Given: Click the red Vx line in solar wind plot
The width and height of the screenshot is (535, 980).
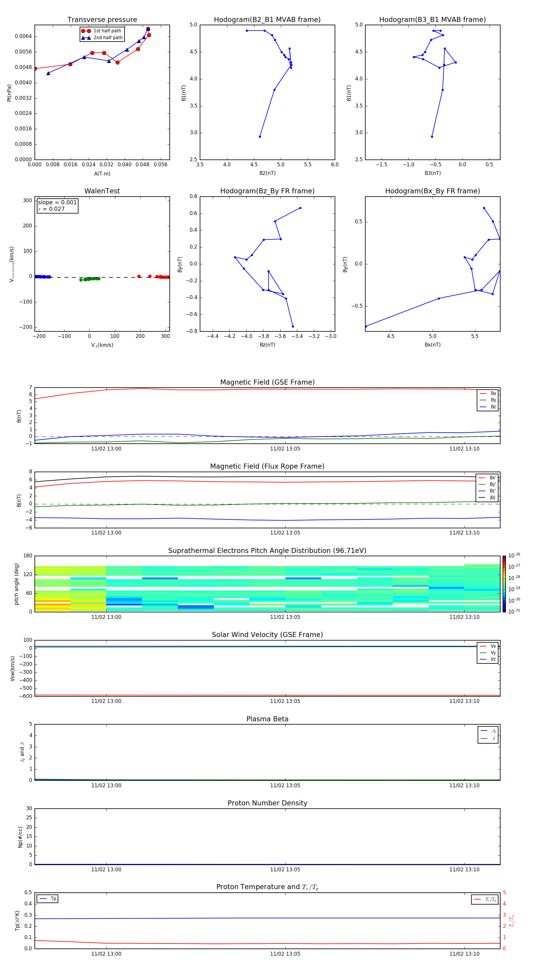Looking at the screenshot, I should 267,696.
